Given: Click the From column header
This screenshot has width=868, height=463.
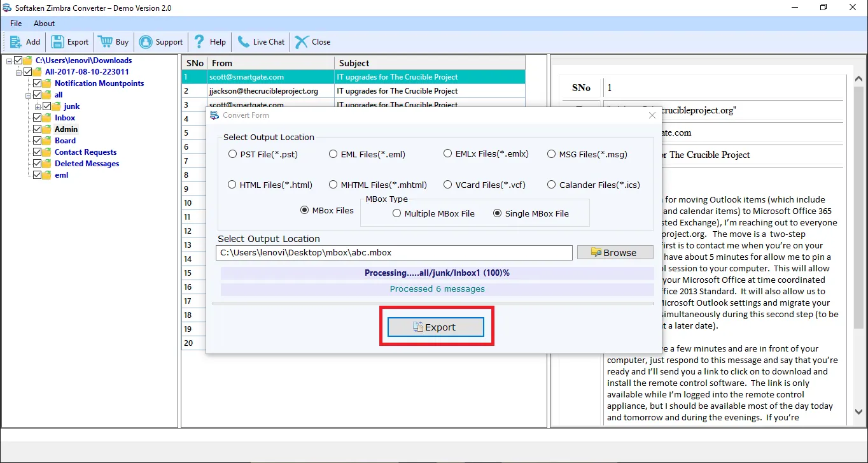Looking at the screenshot, I should pos(271,63).
